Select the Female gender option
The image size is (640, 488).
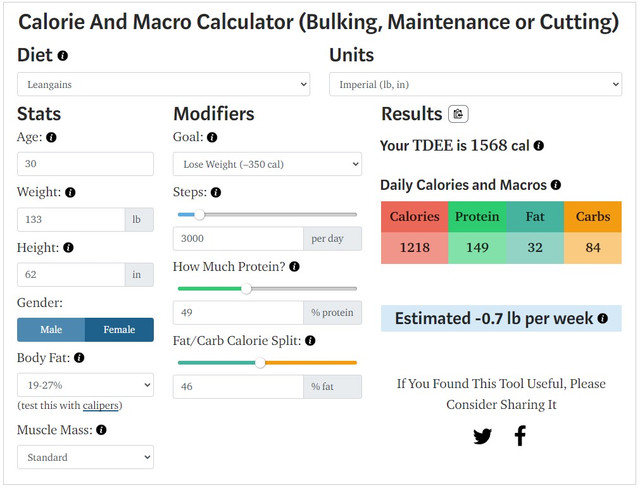pyautogui.click(x=119, y=330)
